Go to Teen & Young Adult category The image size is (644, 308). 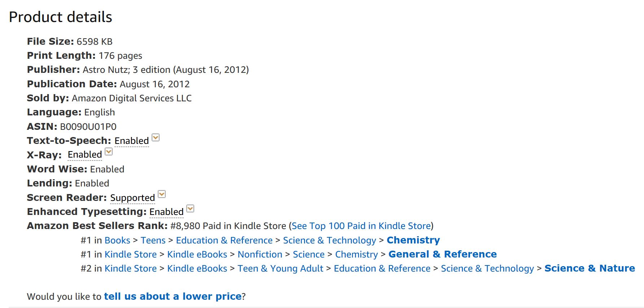280,268
